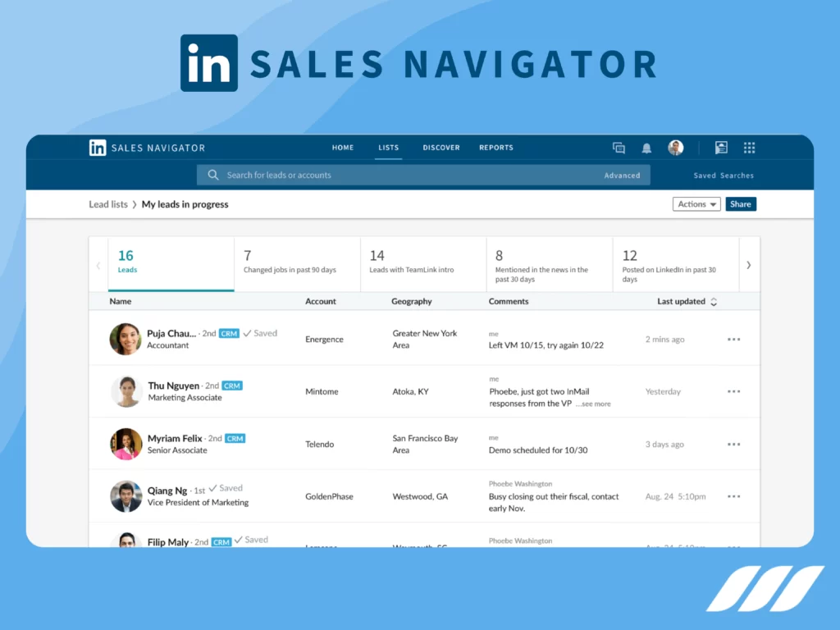Open more options for Myriam Felix row
Image resolution: width=840 pixels, height=630 pixels.
[733, 444]
